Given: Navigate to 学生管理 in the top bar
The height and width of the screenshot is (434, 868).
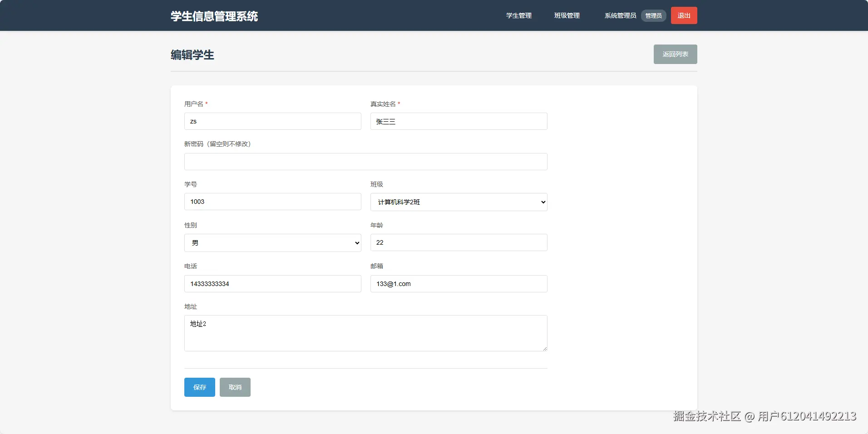Looking at the screenshot, I should (519, 15).
